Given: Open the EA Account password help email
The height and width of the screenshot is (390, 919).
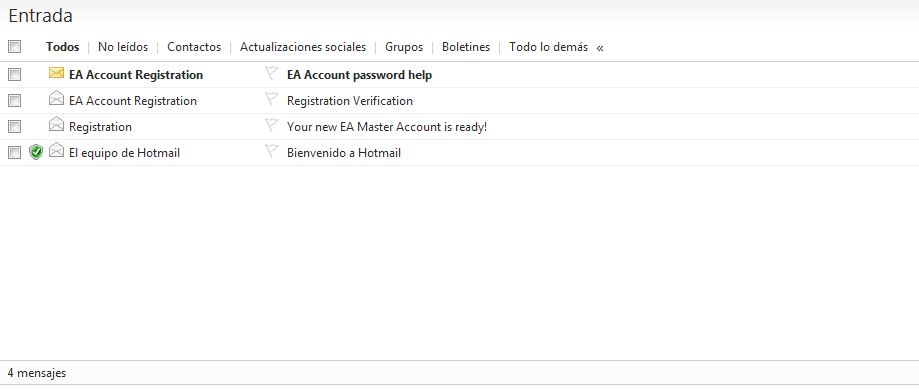Looking at the screenshot, I should pyautogui.click(x=359, y=75).
